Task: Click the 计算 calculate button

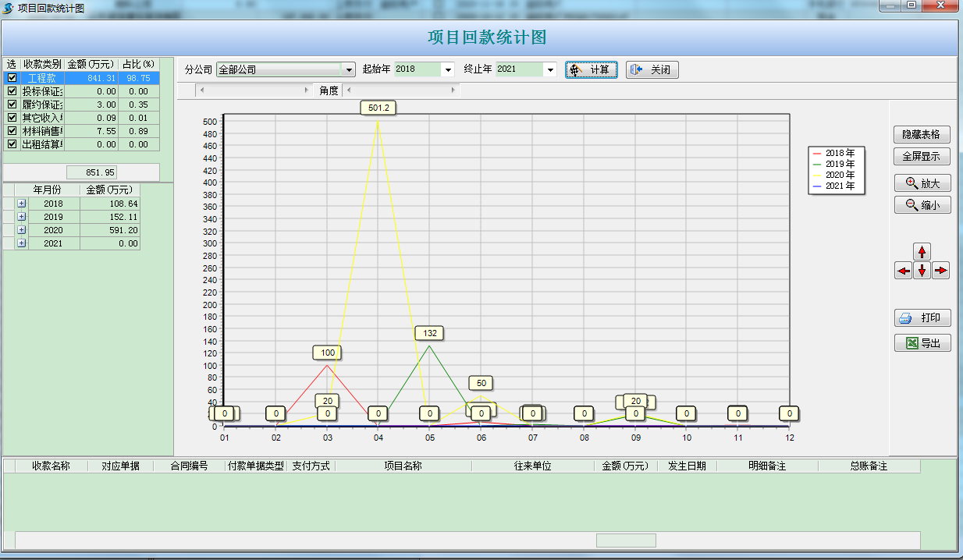Action: pos(592,69)
